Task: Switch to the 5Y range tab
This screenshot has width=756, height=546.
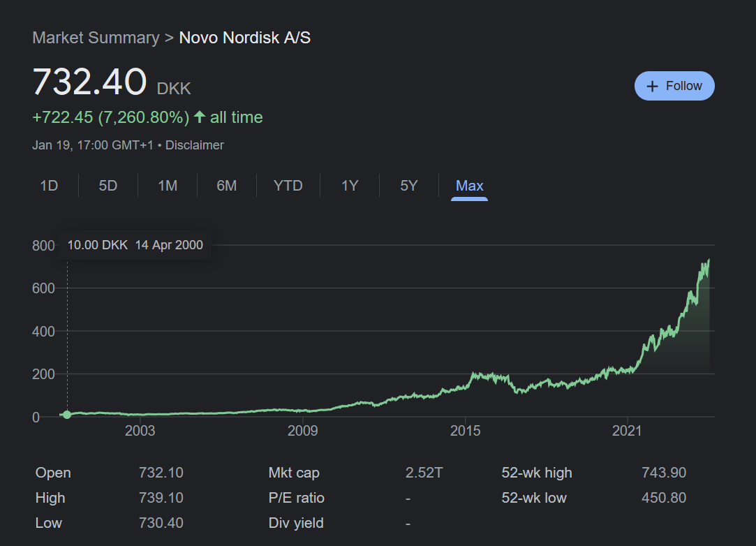Action: click(409, 186)
